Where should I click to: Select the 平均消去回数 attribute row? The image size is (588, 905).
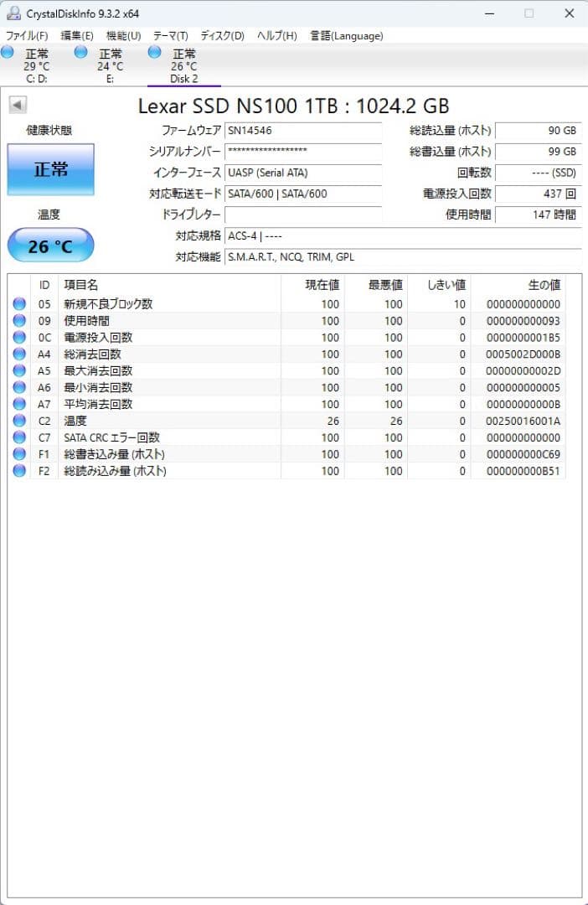(x=286, y=404)
